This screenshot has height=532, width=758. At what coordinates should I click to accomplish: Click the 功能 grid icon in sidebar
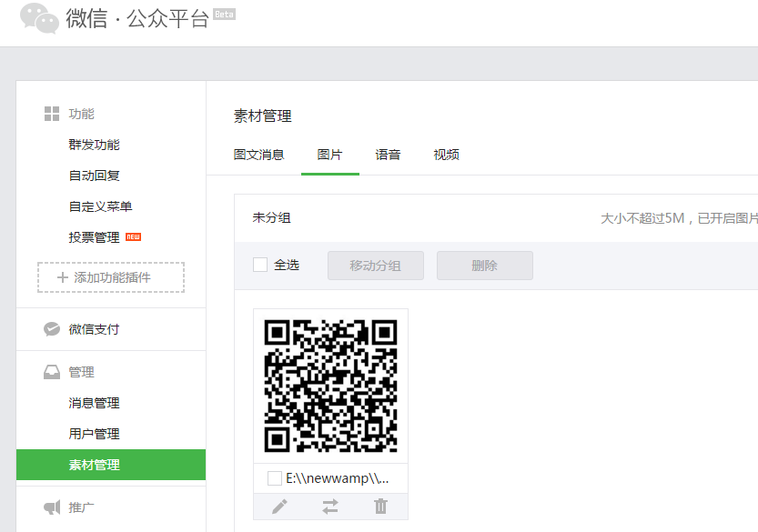click(x=52, y=114)
